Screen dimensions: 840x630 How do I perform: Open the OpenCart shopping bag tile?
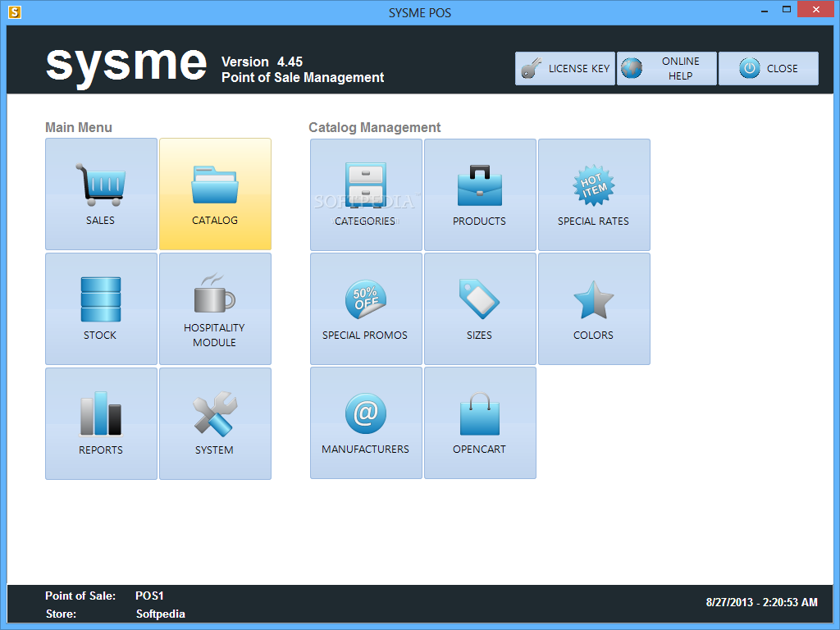point(480,422)
